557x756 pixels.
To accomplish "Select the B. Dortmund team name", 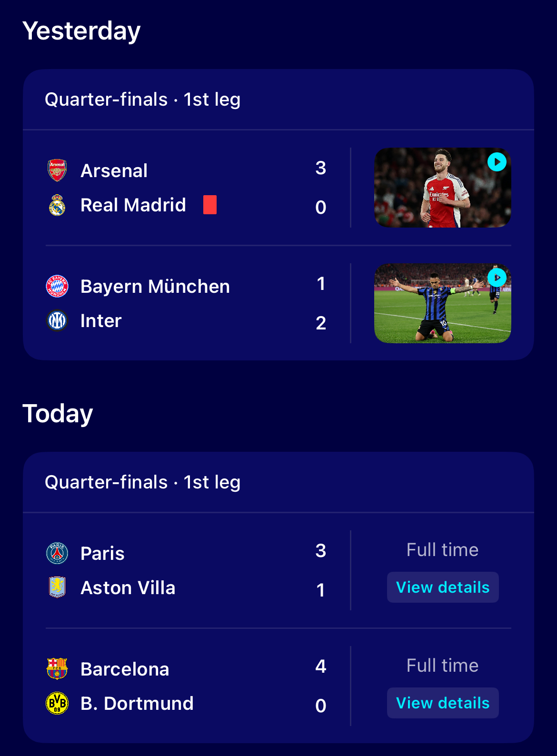I will click(137, 703).
